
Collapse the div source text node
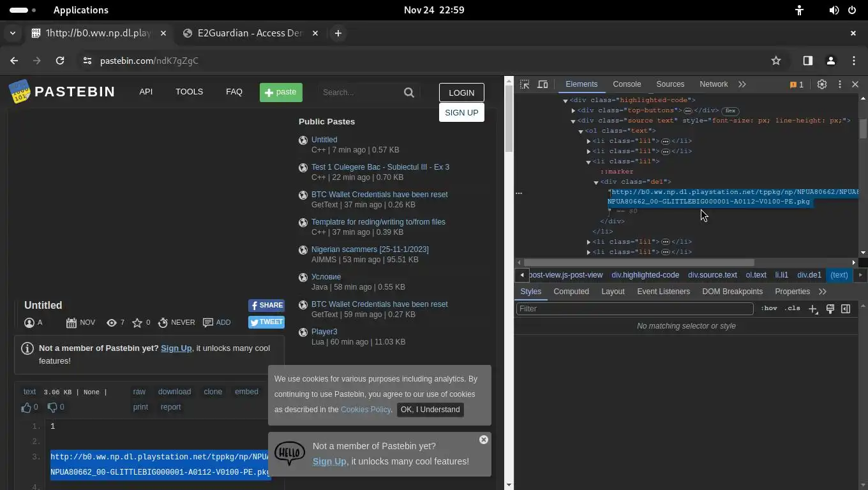click(573, 121)
